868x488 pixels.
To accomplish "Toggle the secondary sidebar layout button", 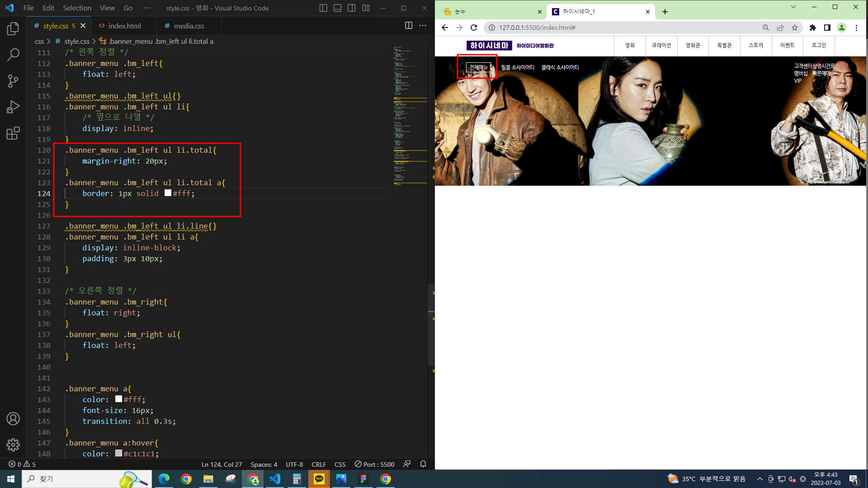I will coord(351,8).
